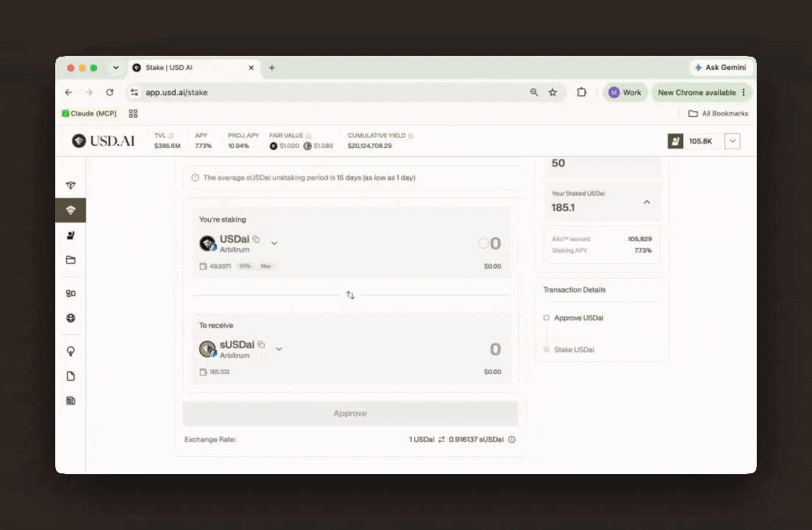Open the folder icon in sidebar

click(x=71, y=260)
